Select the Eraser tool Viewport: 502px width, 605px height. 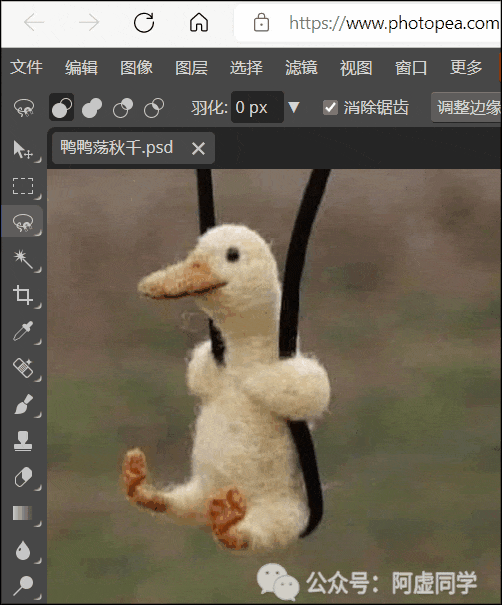(x=23, y=477)
